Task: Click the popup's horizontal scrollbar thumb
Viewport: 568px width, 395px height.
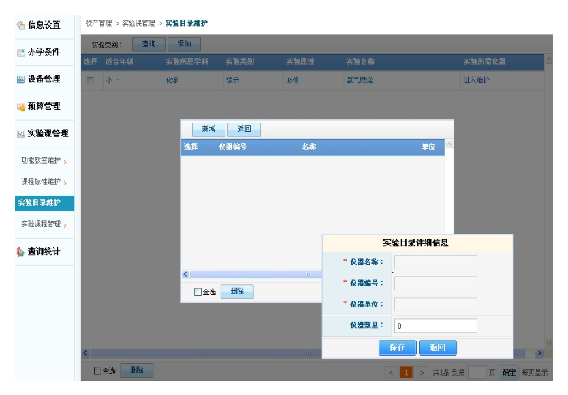Action: (x=256, y=274)
